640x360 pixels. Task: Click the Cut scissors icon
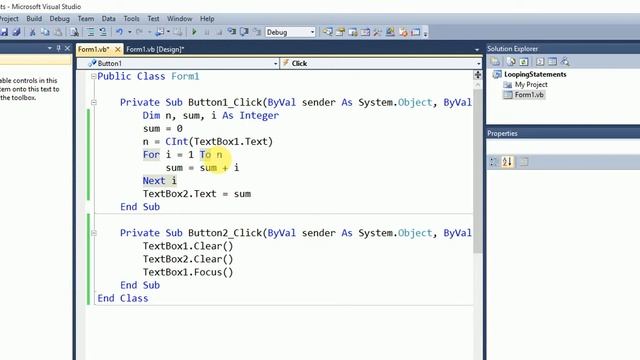(33, 32)
